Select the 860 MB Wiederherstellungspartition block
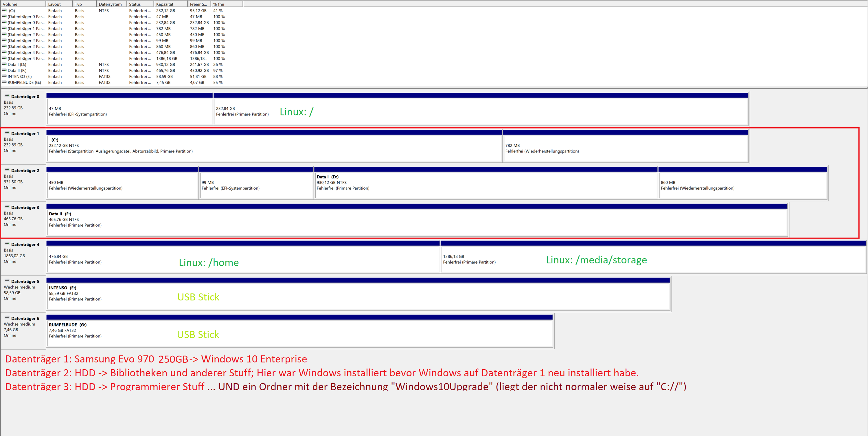This screenshot has width=868, height=446. pyautogui.click(x=743, y=183)
